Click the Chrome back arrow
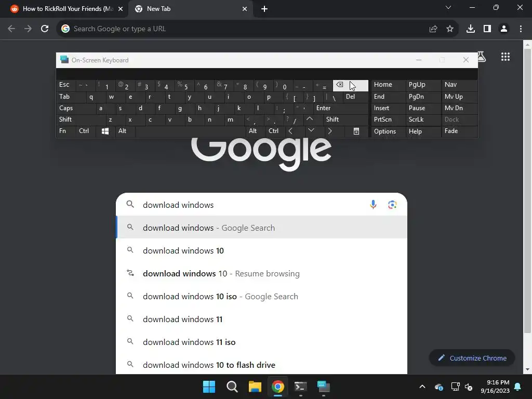 coord(11,29)
